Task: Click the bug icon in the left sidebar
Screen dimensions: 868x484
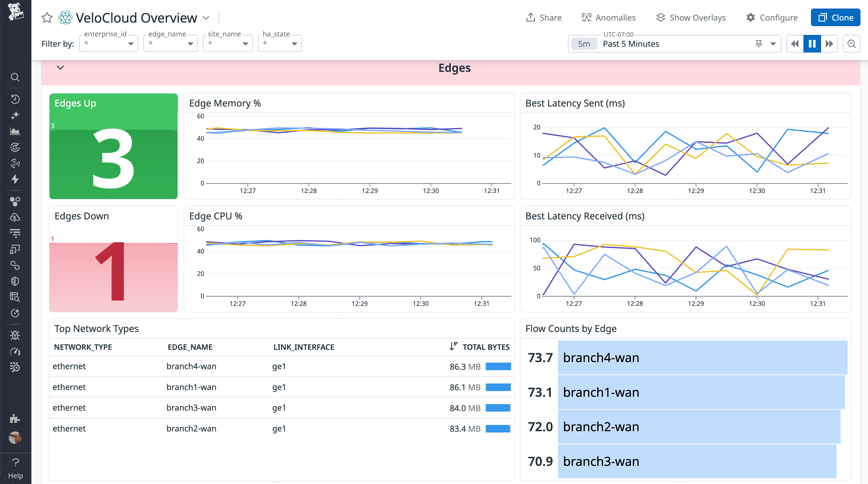Action: (15, 335)
